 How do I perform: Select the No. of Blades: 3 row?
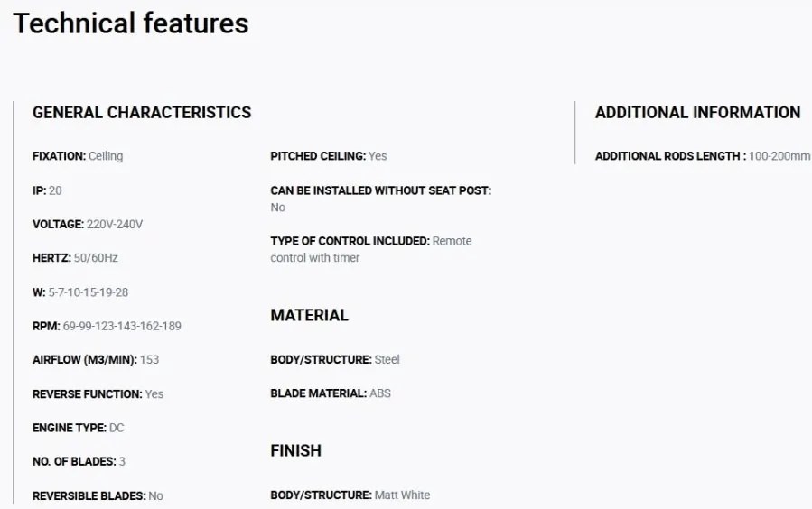click(79, 461)
